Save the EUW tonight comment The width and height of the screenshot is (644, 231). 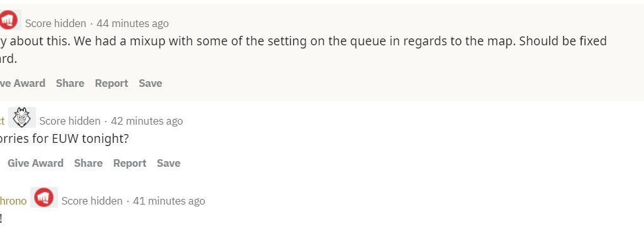[168, 163]
